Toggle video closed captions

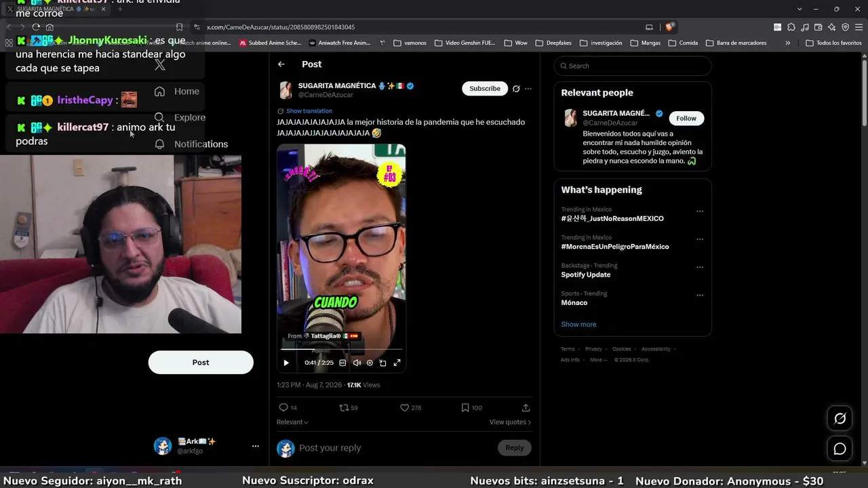pos(342,363)
